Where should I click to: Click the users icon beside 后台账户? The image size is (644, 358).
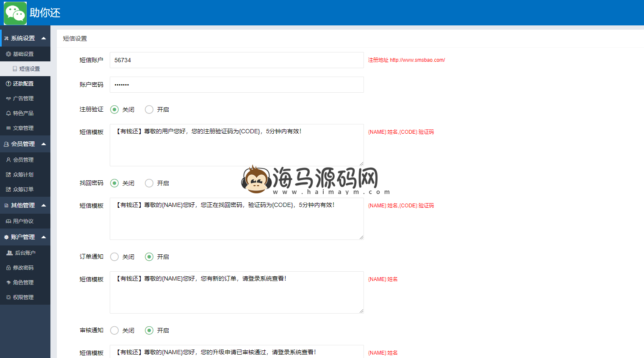pos(9,253)
